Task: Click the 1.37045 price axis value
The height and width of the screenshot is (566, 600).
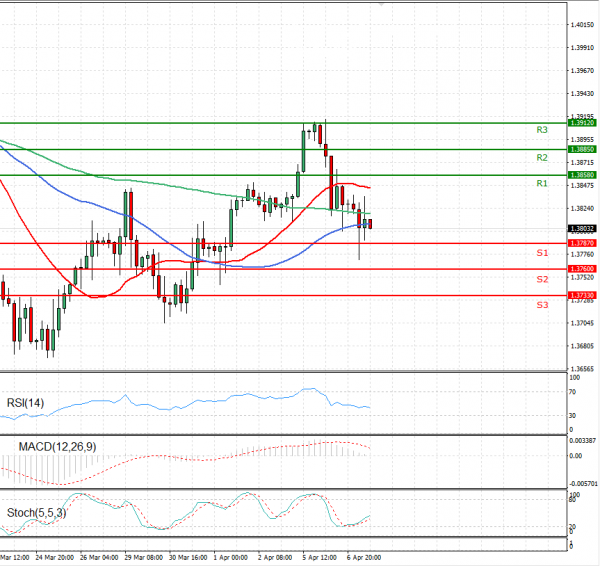Action: pyautogui.click(x=582, y=323)
